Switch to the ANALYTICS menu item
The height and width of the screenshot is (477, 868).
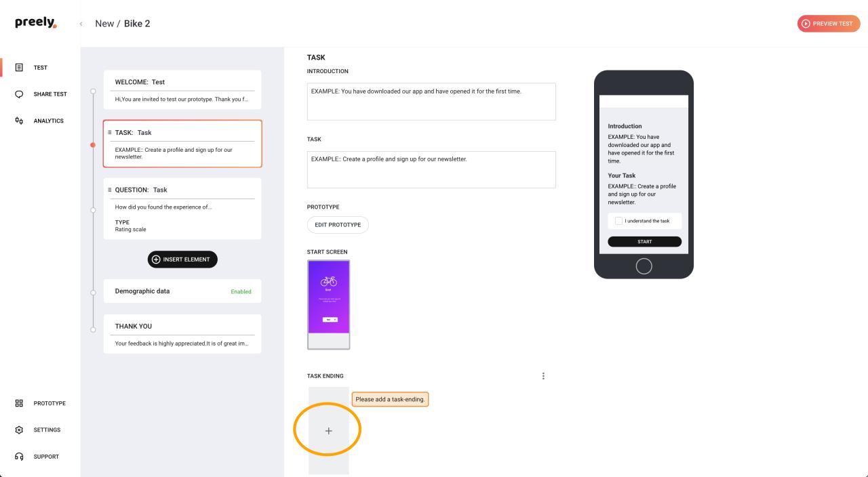pyautogui.click(x=48, y=121)
